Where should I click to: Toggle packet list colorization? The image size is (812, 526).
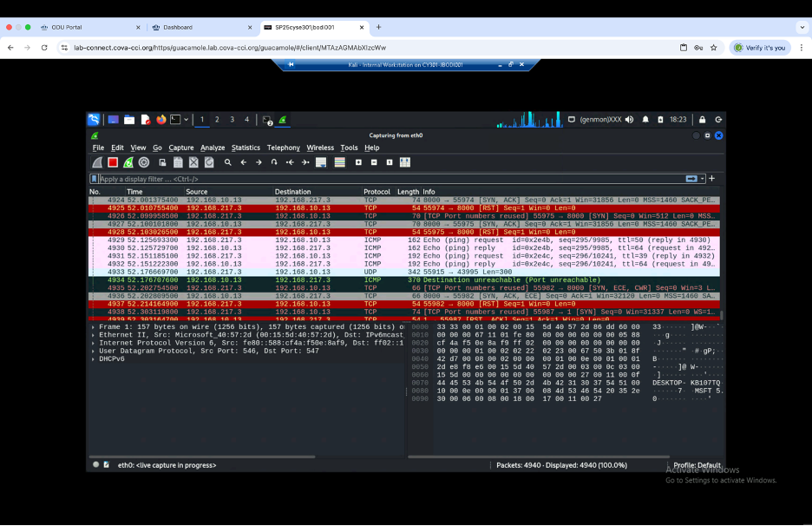pos(338,162)
